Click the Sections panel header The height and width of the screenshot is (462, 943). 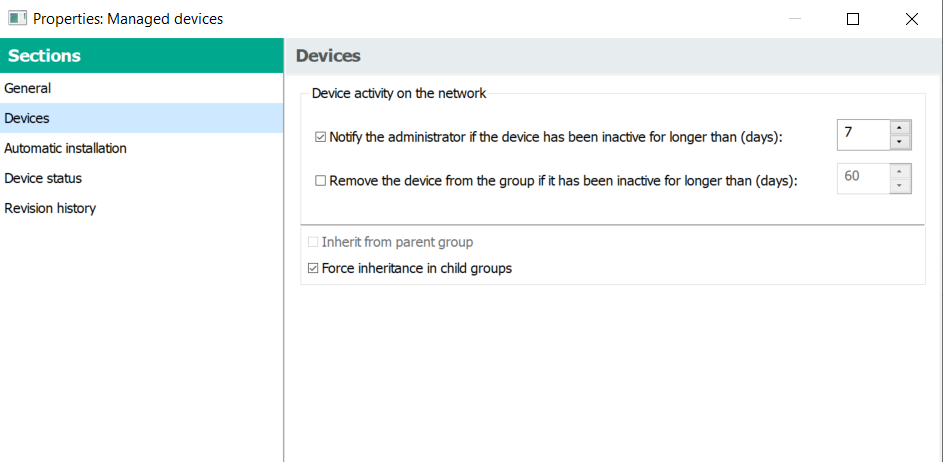click(x=142, y=56)
